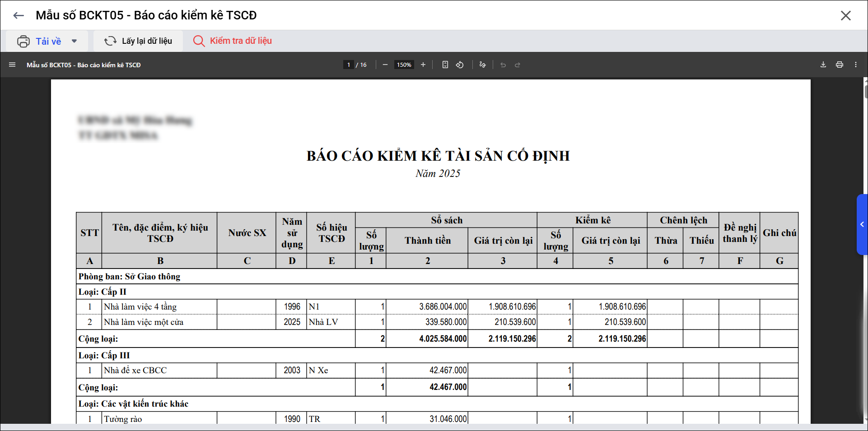The width and height of the screenshot is (868, 431).
Task: Print the PDF from viewer toolbar
Action: click(x=840, y=65)
